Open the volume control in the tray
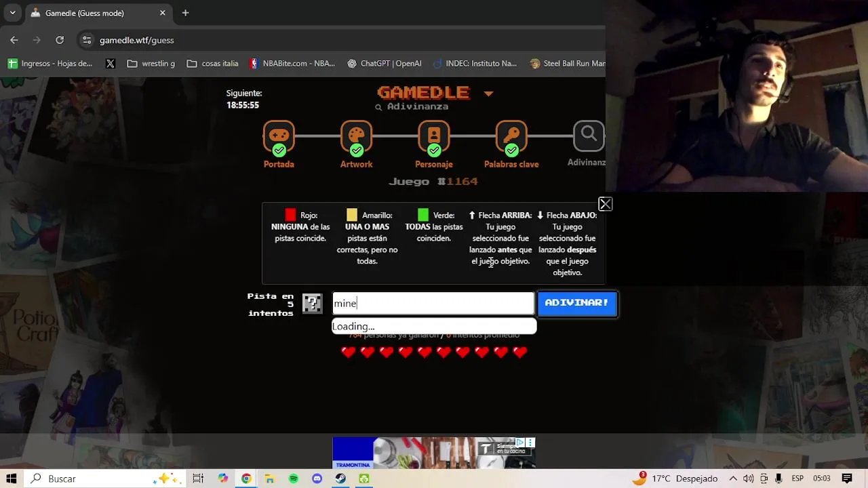 [748, 479]
